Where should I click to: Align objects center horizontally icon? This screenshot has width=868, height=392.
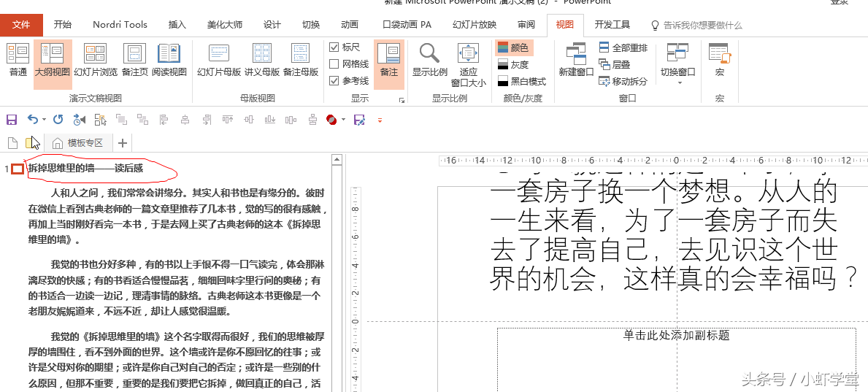coord(185,119)
